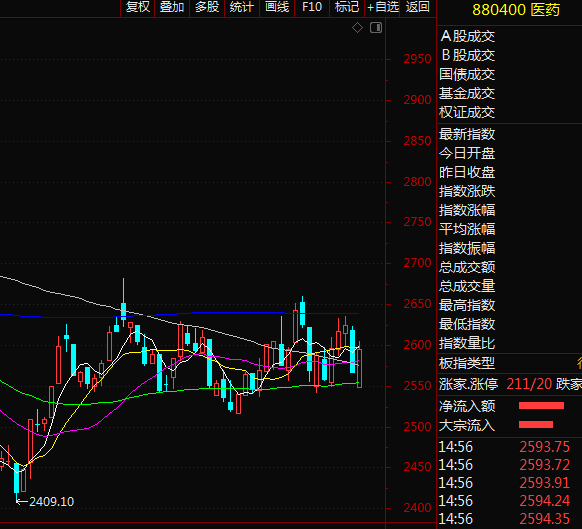
Task: Activate the 画线 drawing tool
Action: (277, 7)
